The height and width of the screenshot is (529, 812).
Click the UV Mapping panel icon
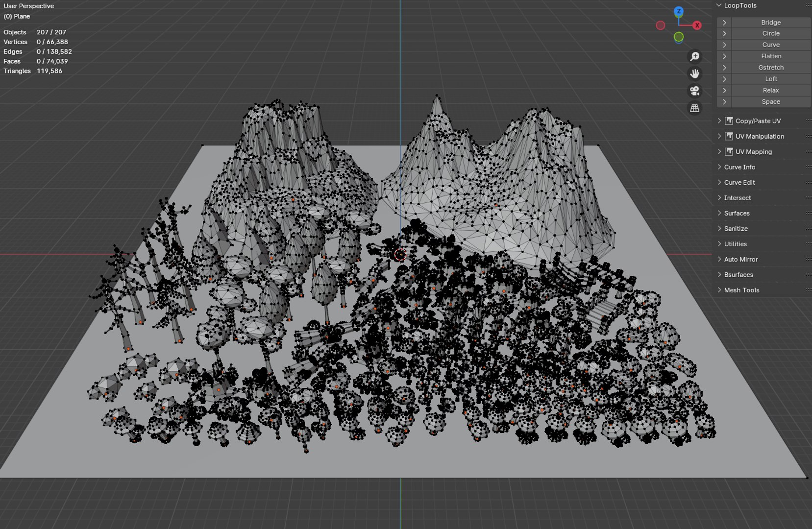coord(729,152)
